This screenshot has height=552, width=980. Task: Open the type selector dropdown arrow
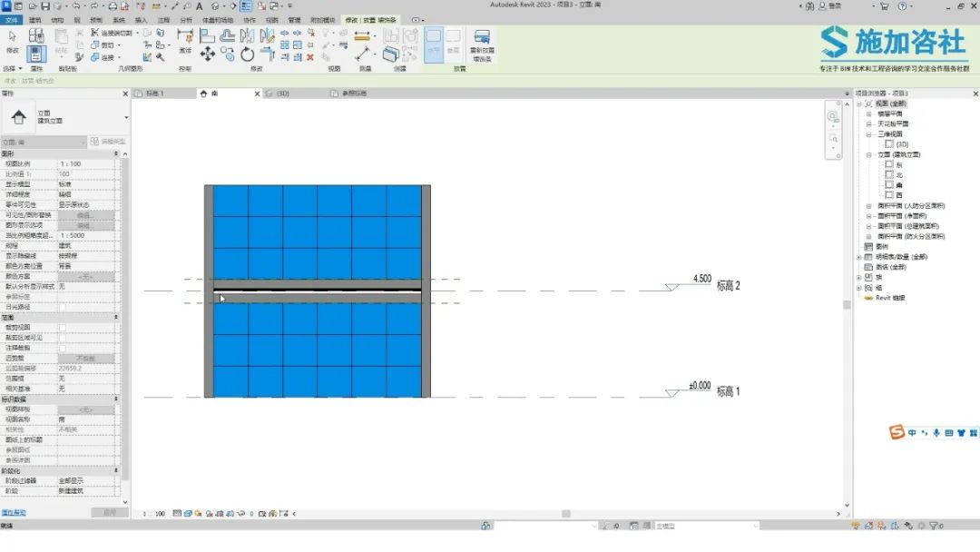coord(126,117)
